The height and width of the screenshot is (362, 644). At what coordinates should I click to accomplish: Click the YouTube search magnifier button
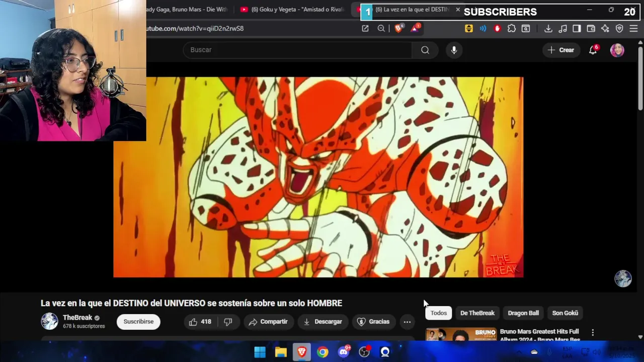point(425,50)
